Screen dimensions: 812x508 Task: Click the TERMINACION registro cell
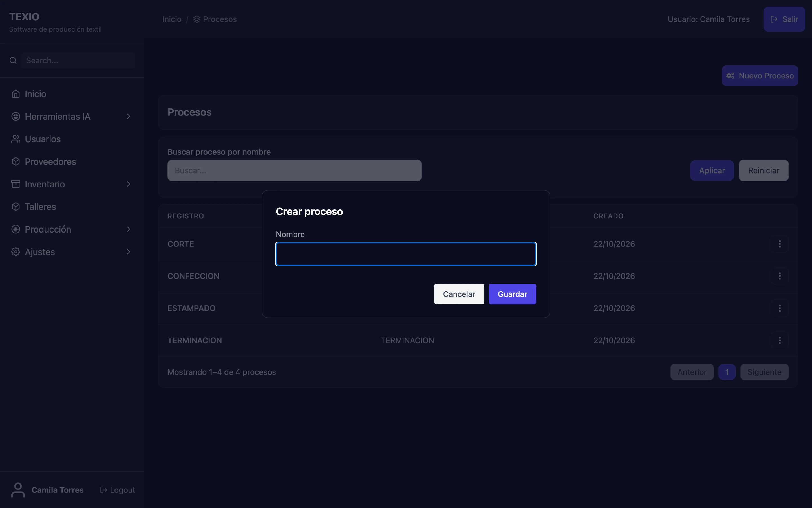[x=195, y=340]
